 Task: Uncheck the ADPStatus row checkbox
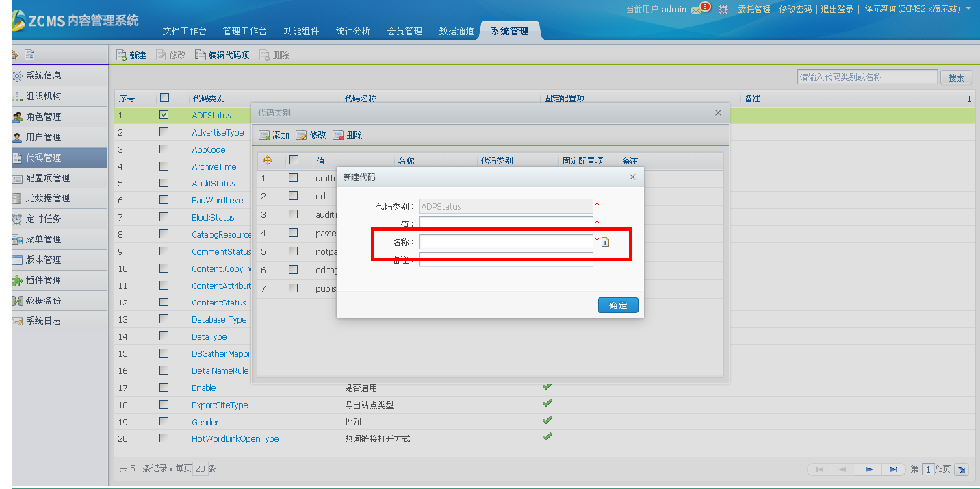pyautogui.click(x=164, y=115)
